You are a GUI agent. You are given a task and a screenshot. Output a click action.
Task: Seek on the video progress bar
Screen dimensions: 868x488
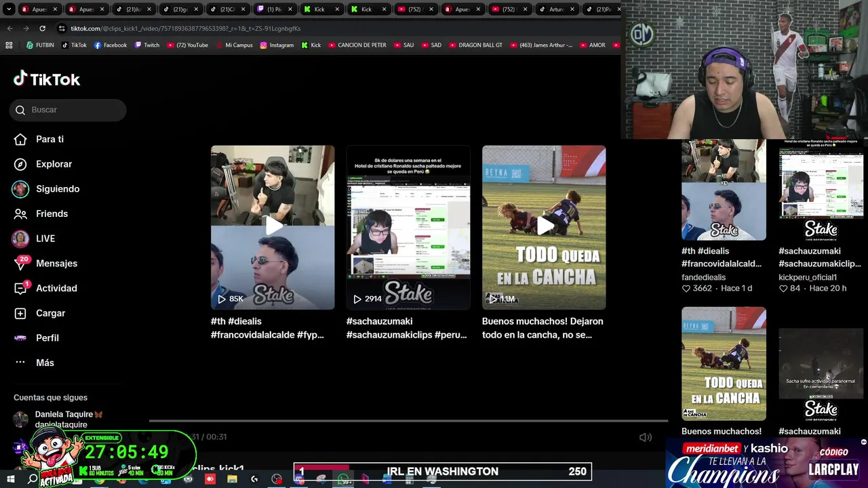pos(408,421)
